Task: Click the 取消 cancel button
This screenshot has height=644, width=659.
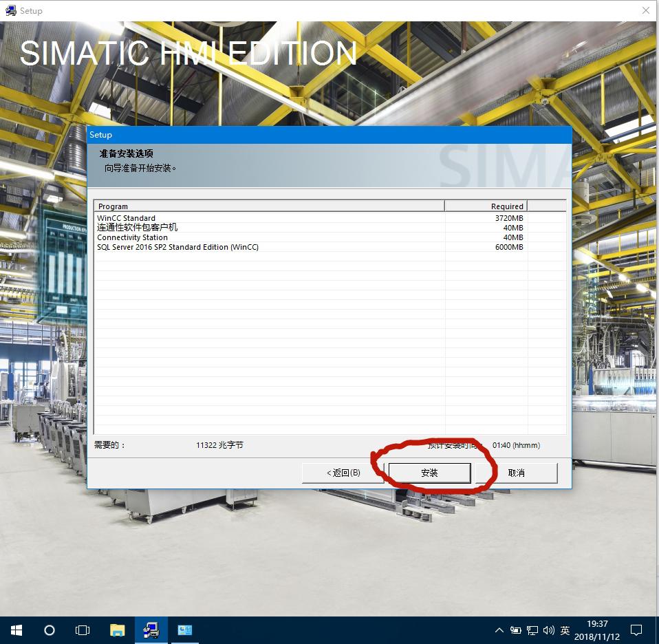Action: pos(516,473)
